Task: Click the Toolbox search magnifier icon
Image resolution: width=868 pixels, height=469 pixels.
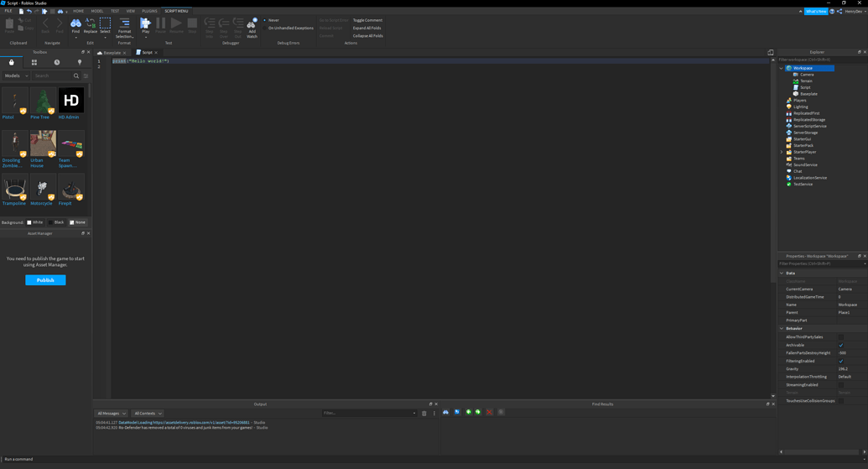Action: (76, 76)
